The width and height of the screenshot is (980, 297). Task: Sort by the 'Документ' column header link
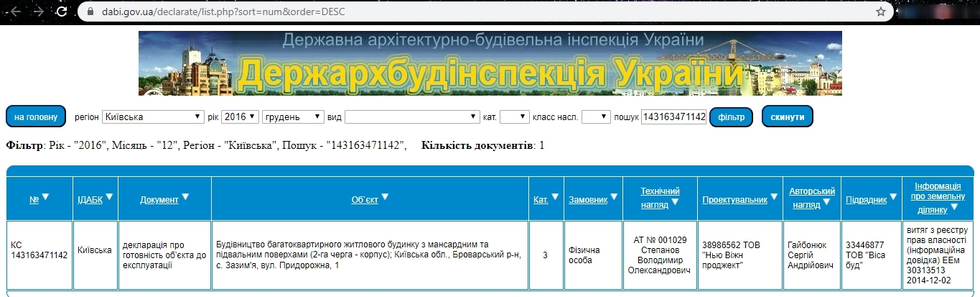(x=159, y=200)
